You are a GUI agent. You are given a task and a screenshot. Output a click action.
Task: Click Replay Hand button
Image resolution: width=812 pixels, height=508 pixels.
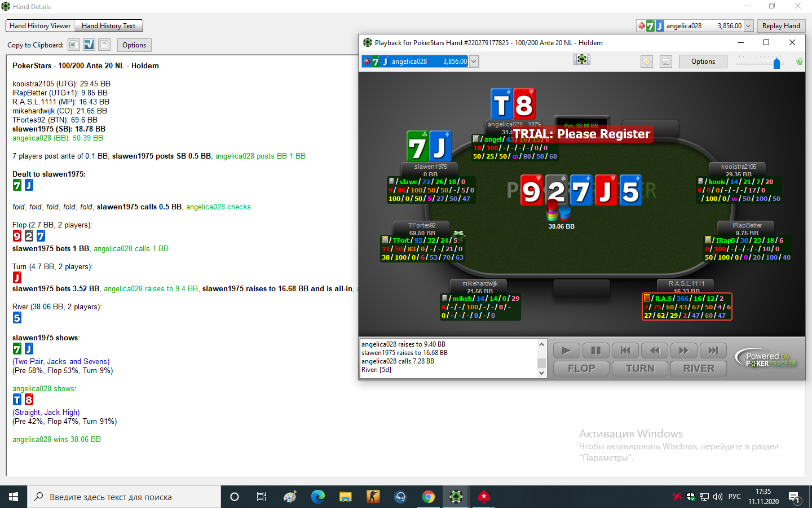click(781, 26)
